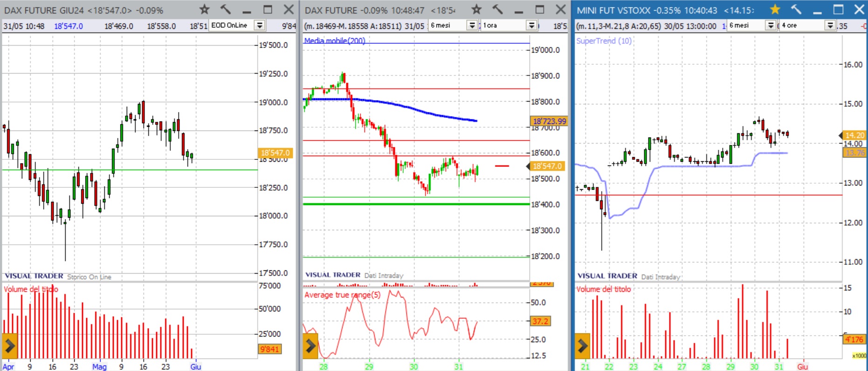
Task: Click the Giu label on DAX GIU24 chart axis
Action: click(x=196, y=367)
